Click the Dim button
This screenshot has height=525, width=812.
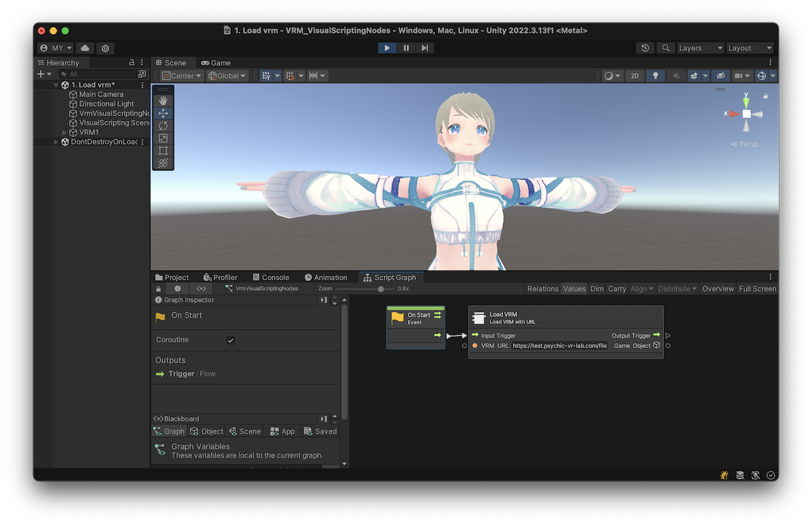click(x=597, y=288)
